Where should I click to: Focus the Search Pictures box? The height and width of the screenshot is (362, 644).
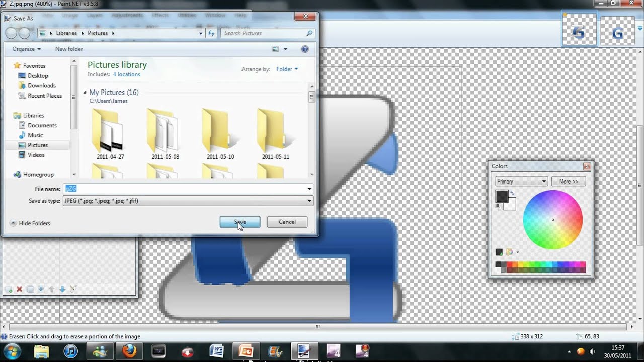[263, 33]
